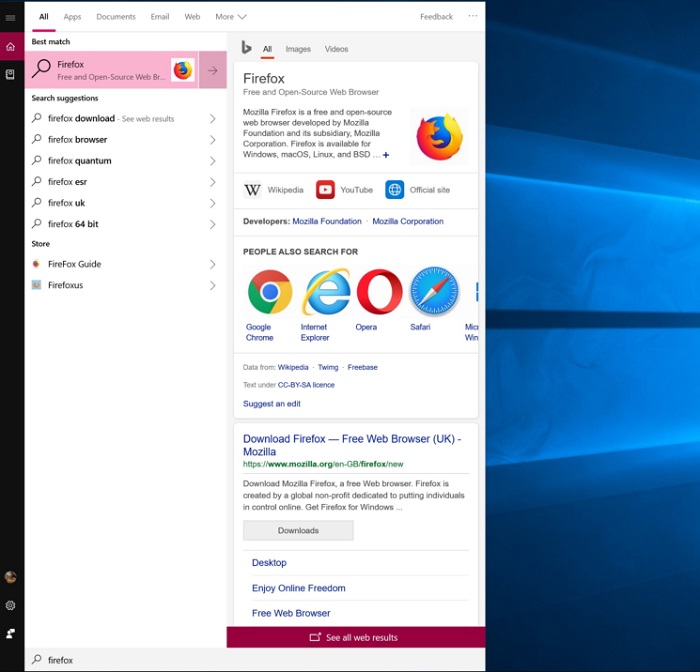Select the All search filter tab
700x672 pixels.
44,17
